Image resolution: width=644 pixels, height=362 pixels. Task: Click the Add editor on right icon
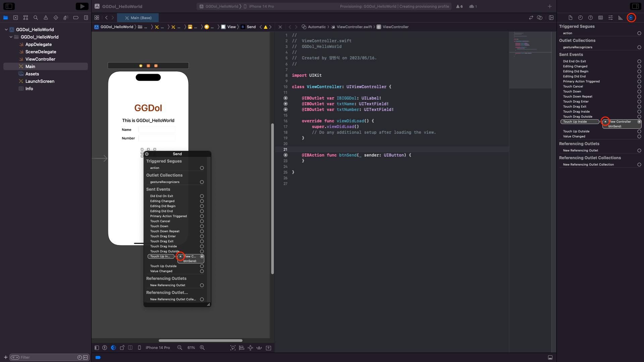pyautogui.click(x=551, y=18)
